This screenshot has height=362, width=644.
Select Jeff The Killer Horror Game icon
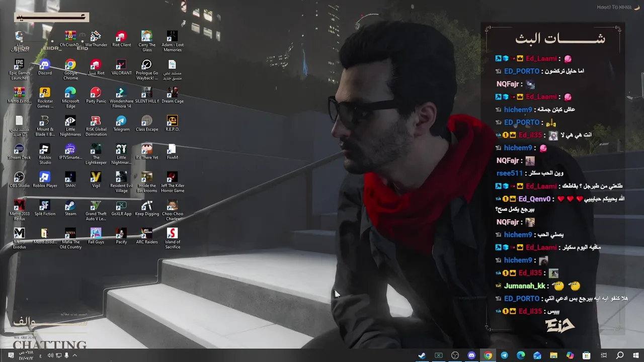tap(172, 182)
